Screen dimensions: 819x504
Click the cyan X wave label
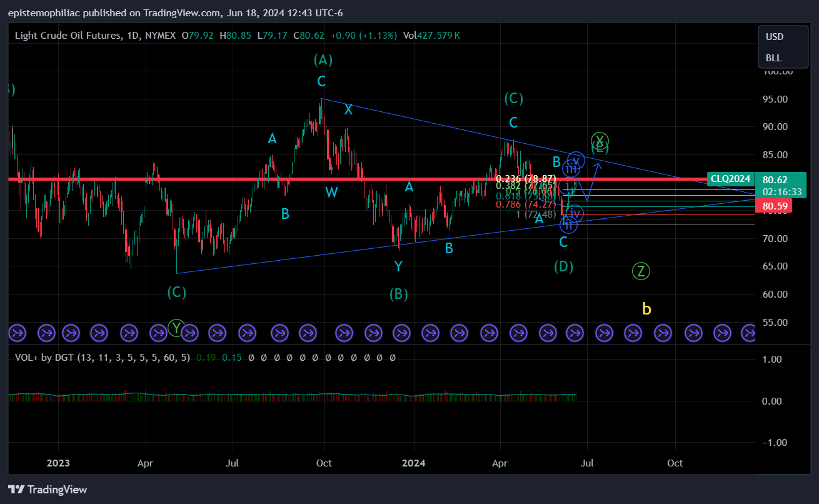(x=348, y=109)
